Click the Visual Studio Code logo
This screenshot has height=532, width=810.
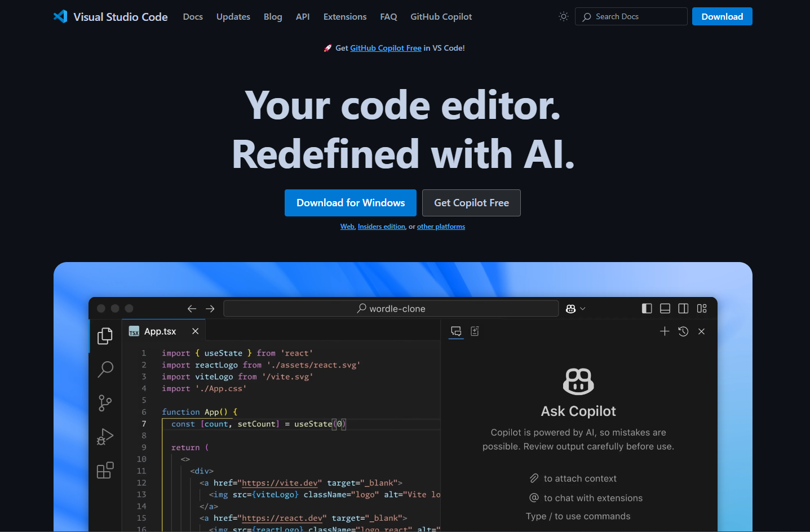click(x=110, y=16)
